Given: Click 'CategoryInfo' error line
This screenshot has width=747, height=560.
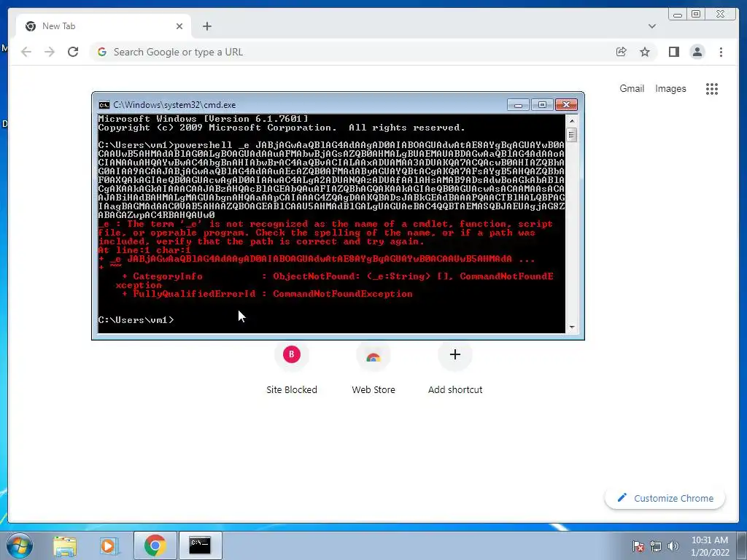Looking at the screenshot, I should (x=168, y=276).
